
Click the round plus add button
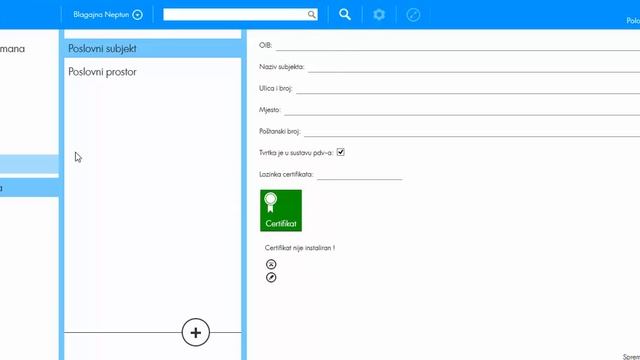tap(196, 332)
